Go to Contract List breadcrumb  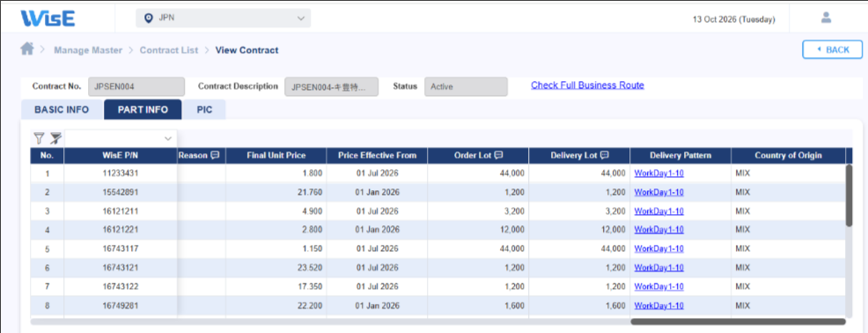169,50
